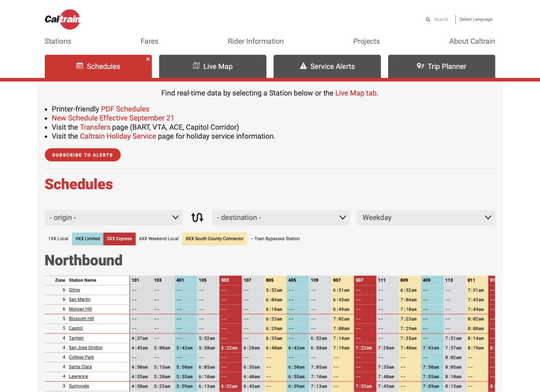
Task: Switch to the Service Alerts tab
Action: coord(327,66)
